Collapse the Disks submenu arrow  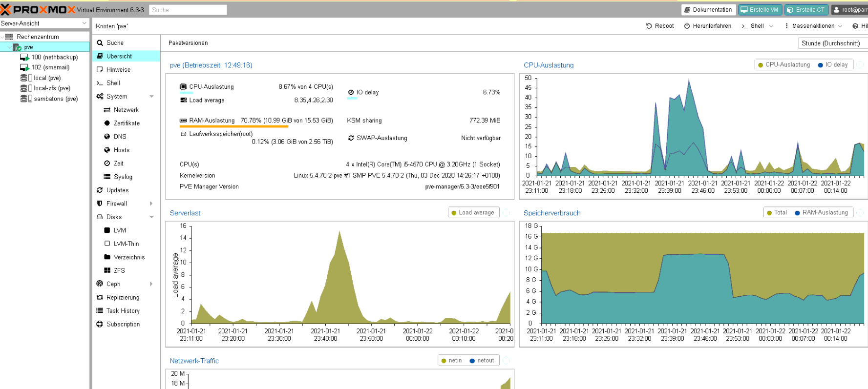tap(152, 217)
